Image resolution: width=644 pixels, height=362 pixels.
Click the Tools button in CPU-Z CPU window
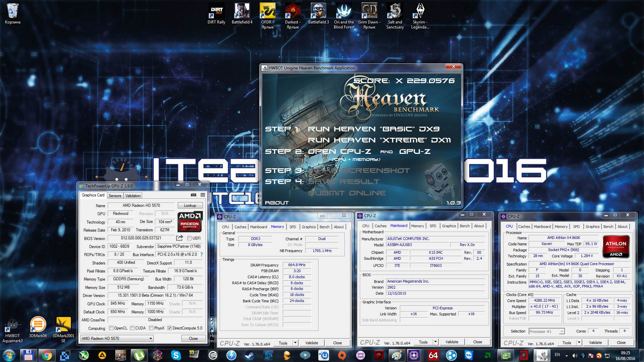click(567, 343)
